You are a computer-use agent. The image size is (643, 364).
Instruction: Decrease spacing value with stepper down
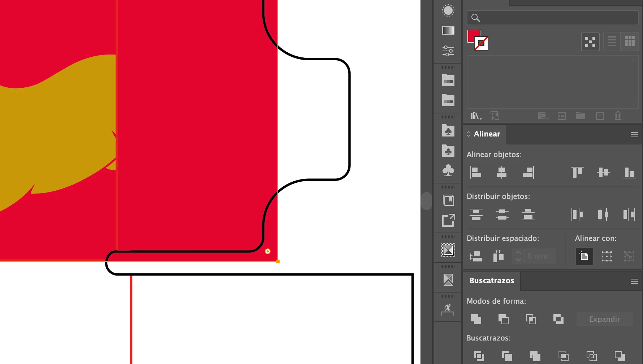click(518, 260)
